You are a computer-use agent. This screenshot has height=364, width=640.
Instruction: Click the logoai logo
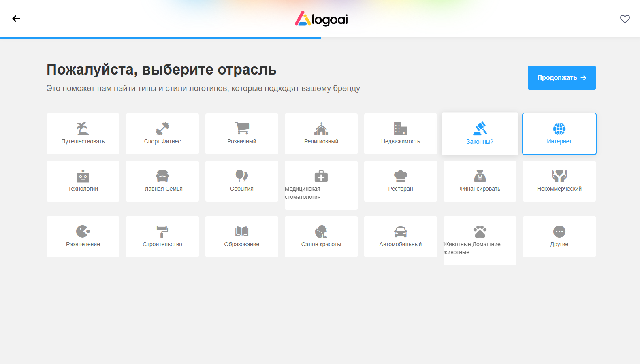(321, 19)
